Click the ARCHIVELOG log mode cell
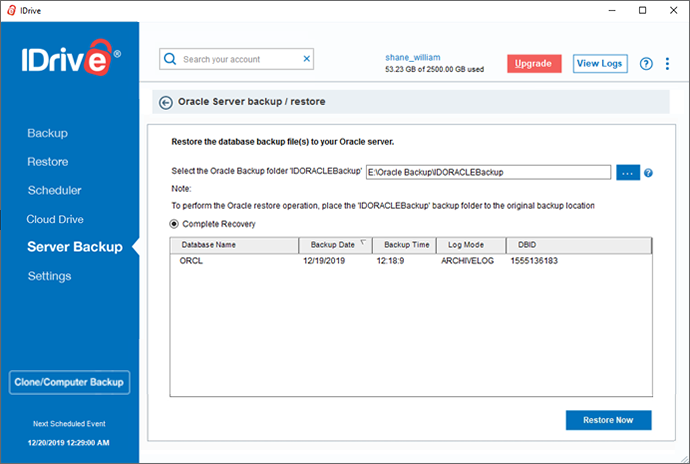Image resolution: width=690 pixels, height=464 pixels. [467, 261]
